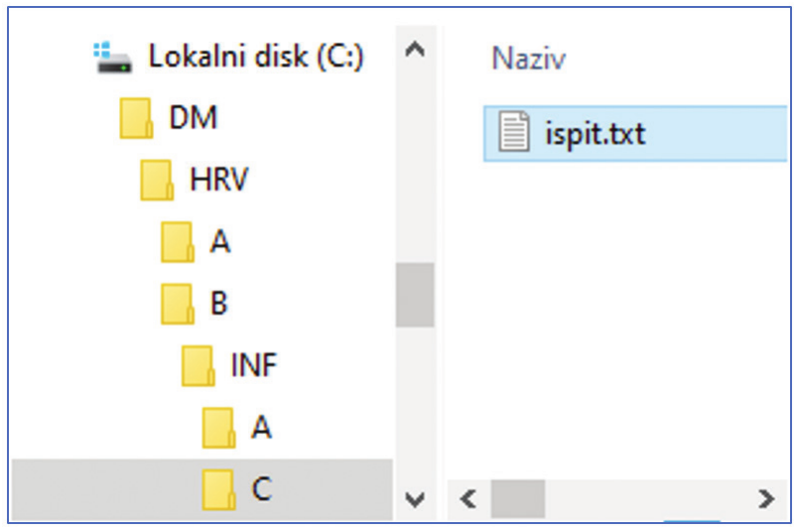Screen dimensions: 798x532
Task: Select the INF label in tree
Action: 253,364
